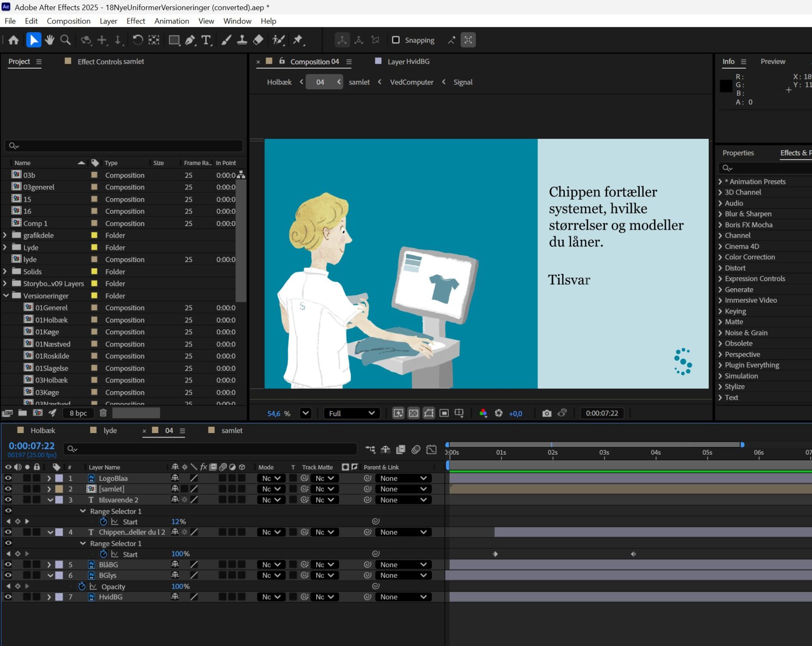This screenshot has width=812, height=646.
Task: Select the Zoom tool
Action: click(65, 40)
